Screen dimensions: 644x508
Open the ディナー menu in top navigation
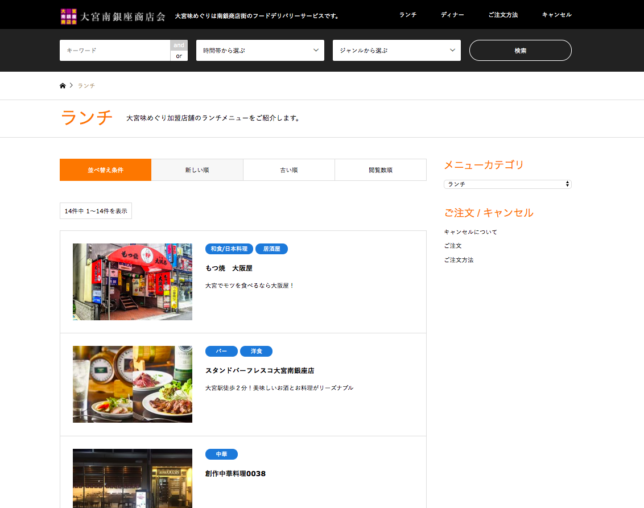click(x=452, y=15)
